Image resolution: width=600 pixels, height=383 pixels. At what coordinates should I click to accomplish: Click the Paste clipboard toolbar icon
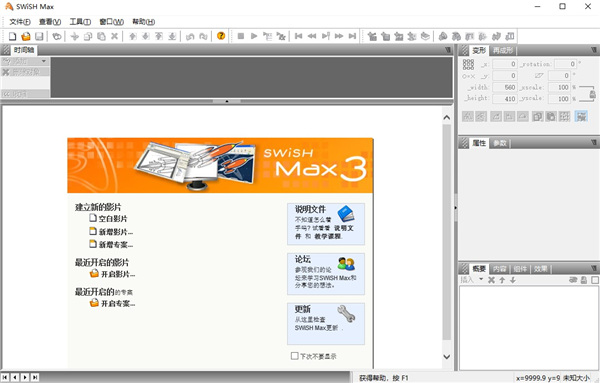[101, 36]
